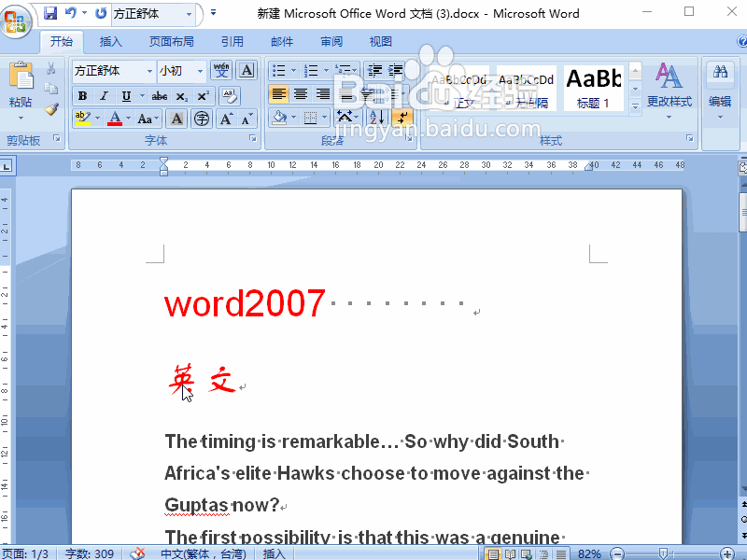Viewport: 747px width, 560px height.
Task: Click page indicator 页面: 1/3
Action: click(26, 553)
